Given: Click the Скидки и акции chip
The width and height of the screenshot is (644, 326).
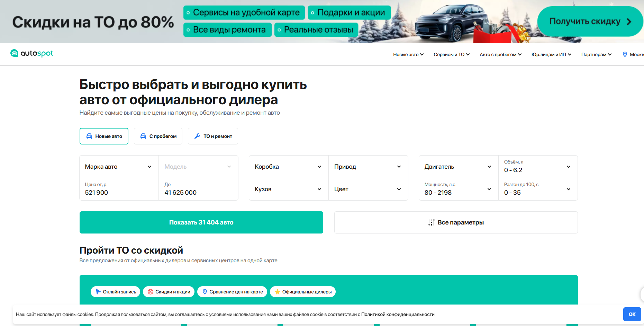Looking at the screenshot, I should (169, 292).
